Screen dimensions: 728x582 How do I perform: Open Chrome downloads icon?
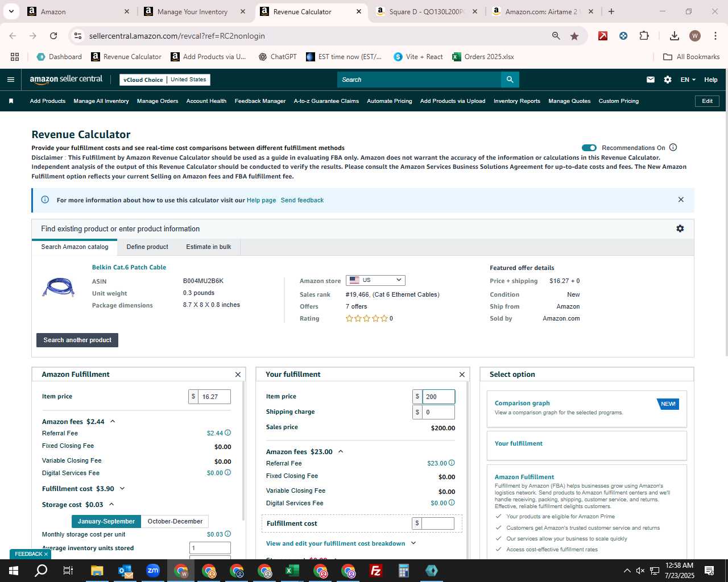(674, 36)
